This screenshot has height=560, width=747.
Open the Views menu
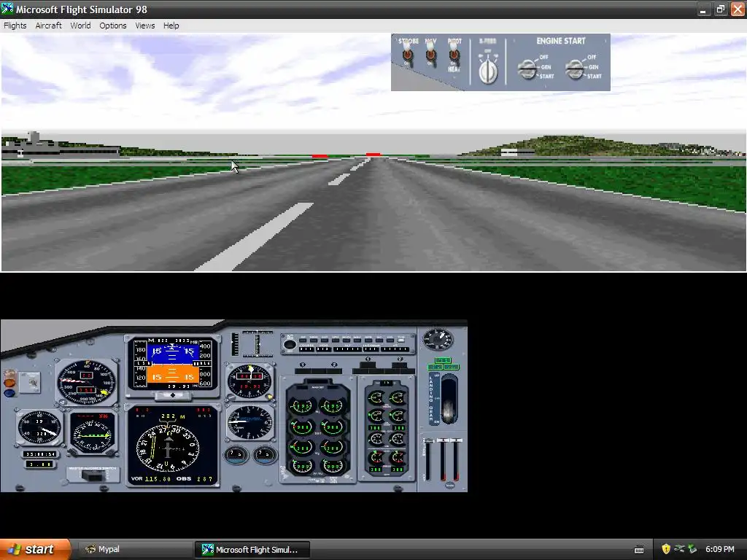click(145, 26)
